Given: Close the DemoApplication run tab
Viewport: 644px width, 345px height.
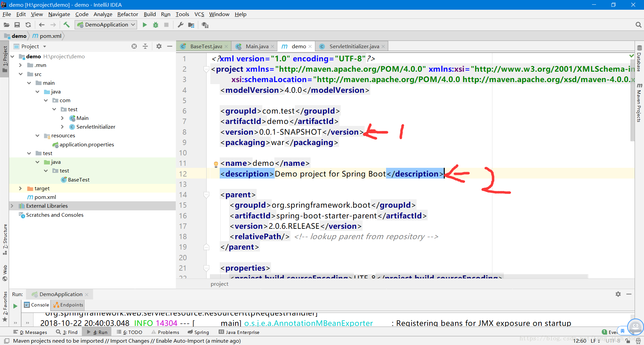Looking at the screenshot, I should 87,294.
